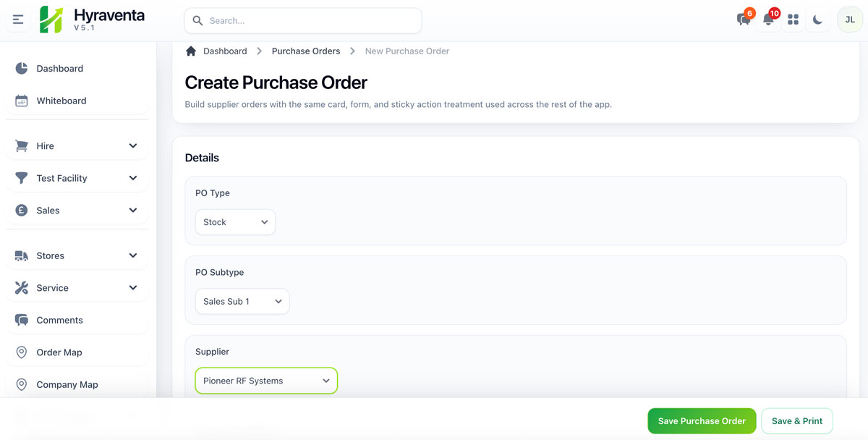The height and width of the screenshot is (440, 868).
Task: Click the Company Map pin icon
Action: tap(22, 385)
